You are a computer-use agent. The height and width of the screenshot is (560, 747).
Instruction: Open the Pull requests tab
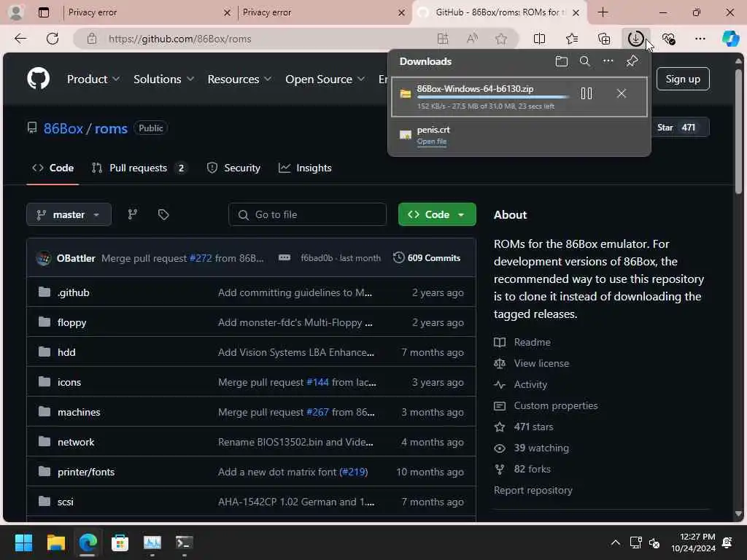click(139, 168)
